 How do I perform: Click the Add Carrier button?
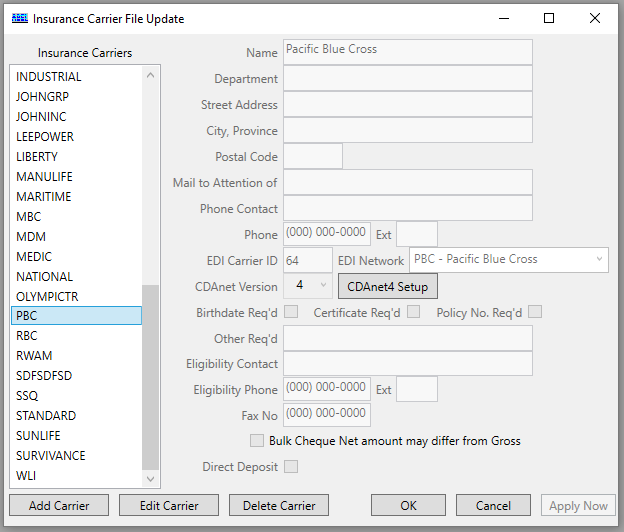[x=59, y=505]
